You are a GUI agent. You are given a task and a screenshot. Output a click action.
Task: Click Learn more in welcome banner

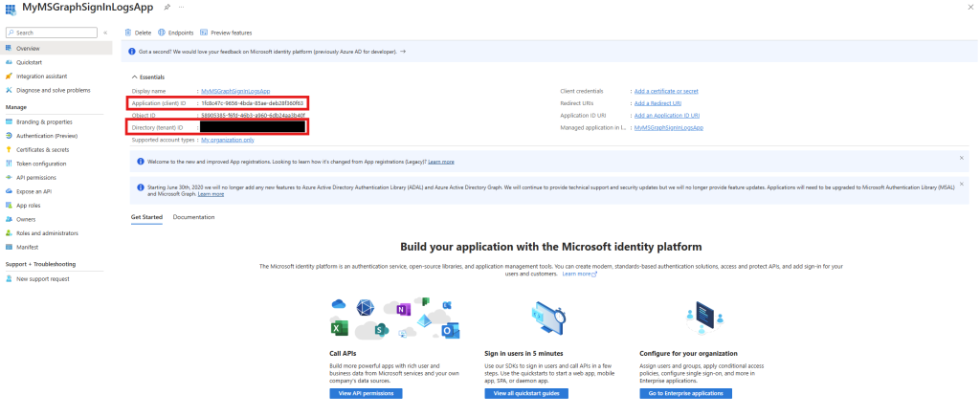coord(441,162)
